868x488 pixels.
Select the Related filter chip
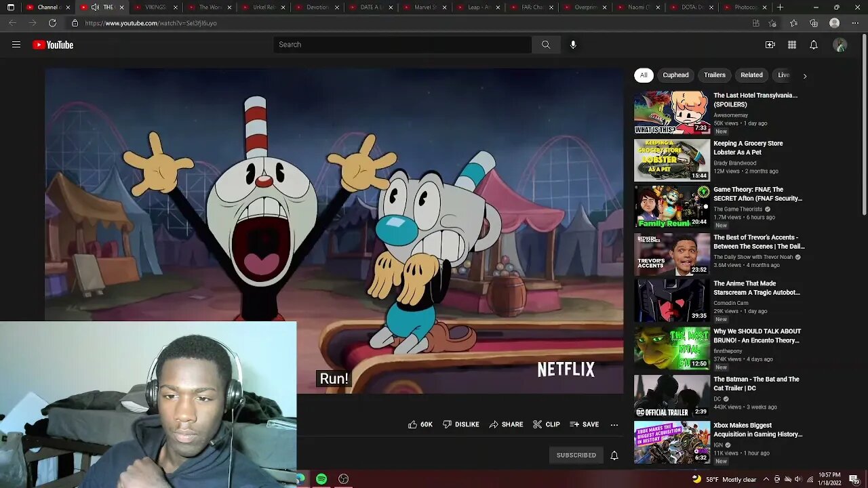751,75
